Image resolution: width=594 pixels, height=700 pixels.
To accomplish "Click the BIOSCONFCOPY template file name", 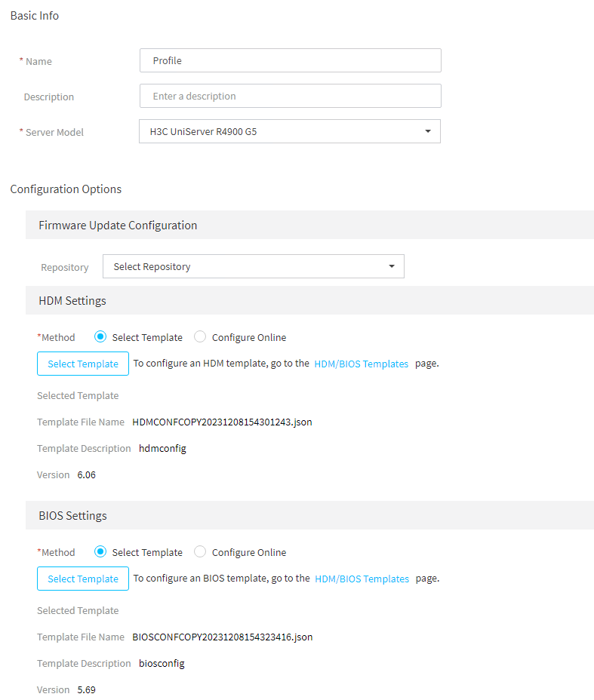I will [223, 637].
